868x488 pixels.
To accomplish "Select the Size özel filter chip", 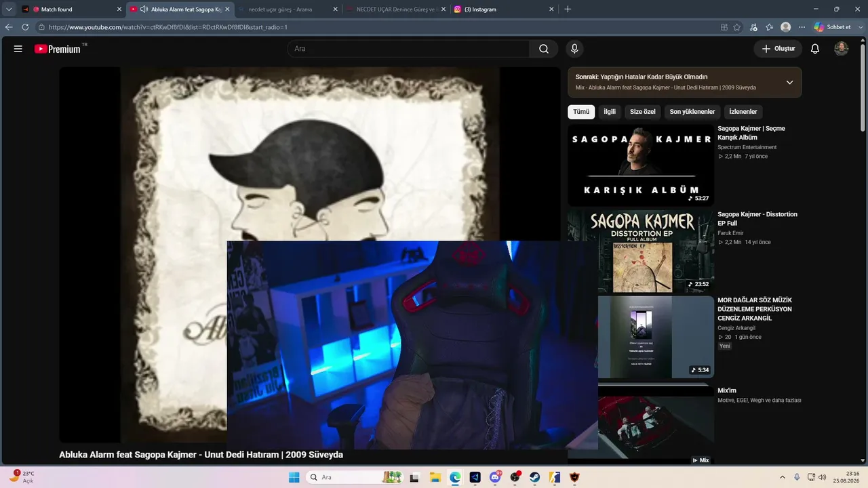I will [x=643, y=112].
